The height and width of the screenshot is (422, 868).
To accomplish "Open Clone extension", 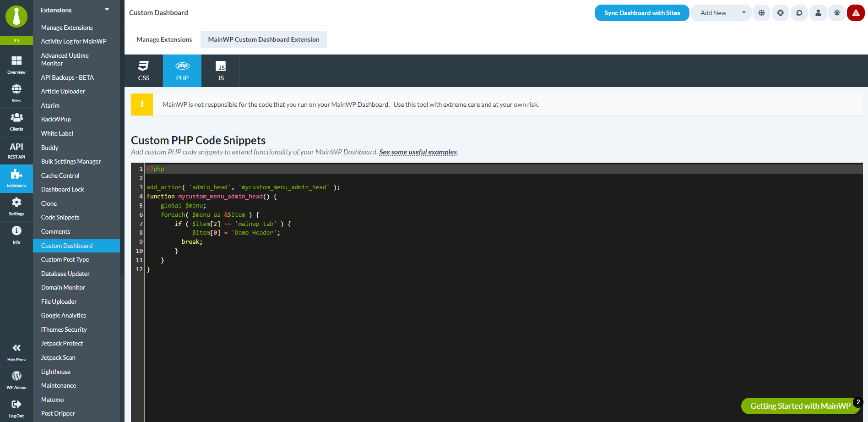I will tap(49, 203).
